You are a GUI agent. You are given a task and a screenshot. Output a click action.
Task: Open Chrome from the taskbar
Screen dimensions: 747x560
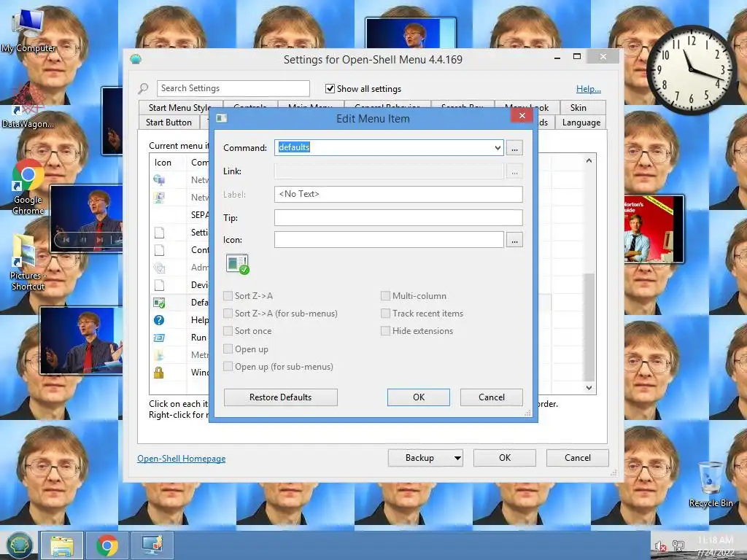(x=107, y=545)
